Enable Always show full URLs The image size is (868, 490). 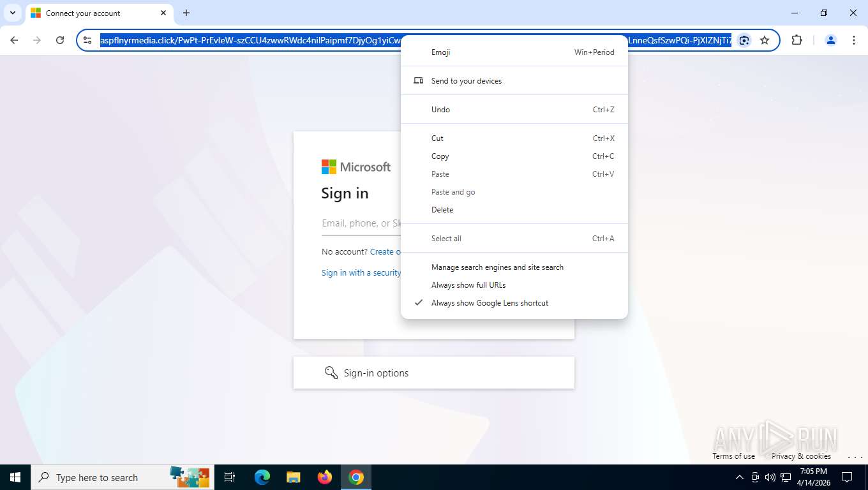(x=514, y=285)
